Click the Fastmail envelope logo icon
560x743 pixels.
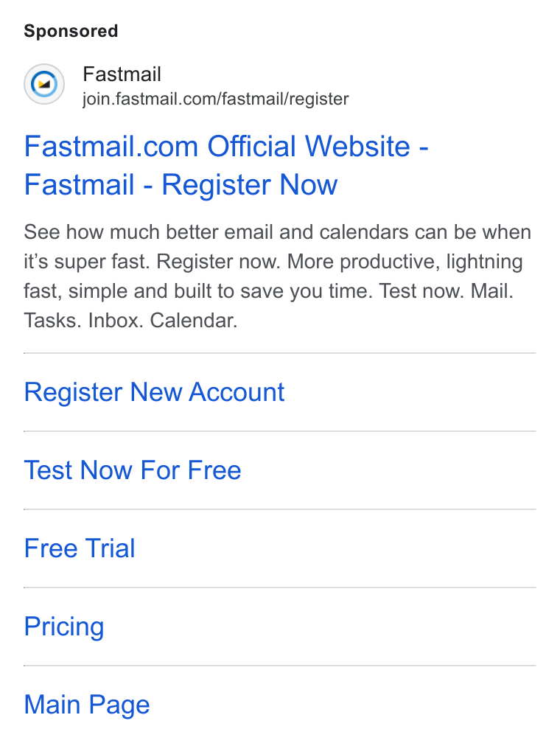[x=44, y=84]
